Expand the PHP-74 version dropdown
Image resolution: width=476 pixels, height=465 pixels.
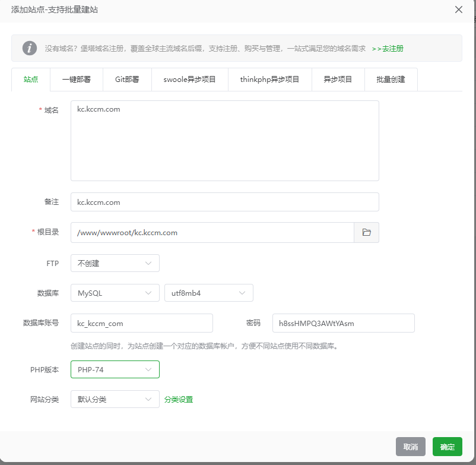115,369
